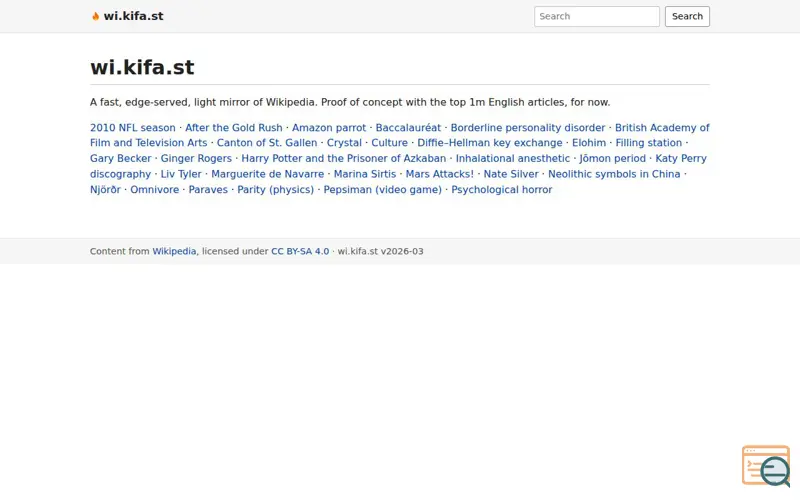Open the Elohim article

(x=589, y=143)
